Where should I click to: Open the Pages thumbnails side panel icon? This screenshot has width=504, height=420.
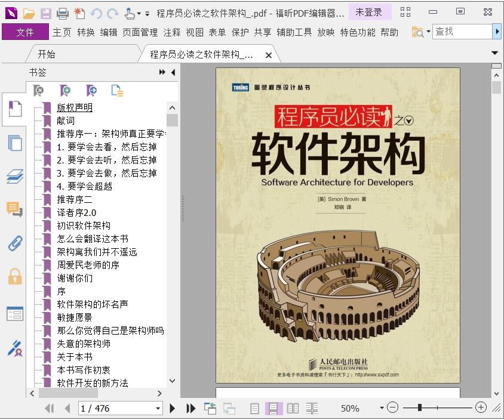pyautogui.click(x=15, y=143)
